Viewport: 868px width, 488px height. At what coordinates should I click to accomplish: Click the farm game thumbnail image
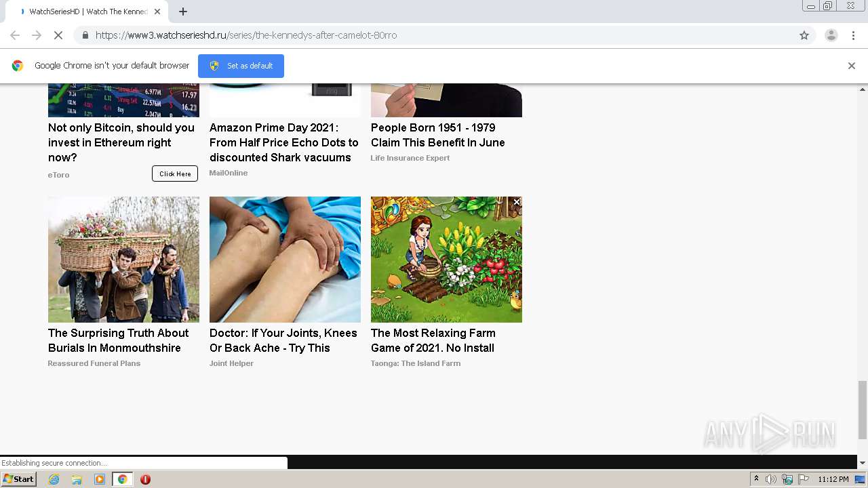446,260
